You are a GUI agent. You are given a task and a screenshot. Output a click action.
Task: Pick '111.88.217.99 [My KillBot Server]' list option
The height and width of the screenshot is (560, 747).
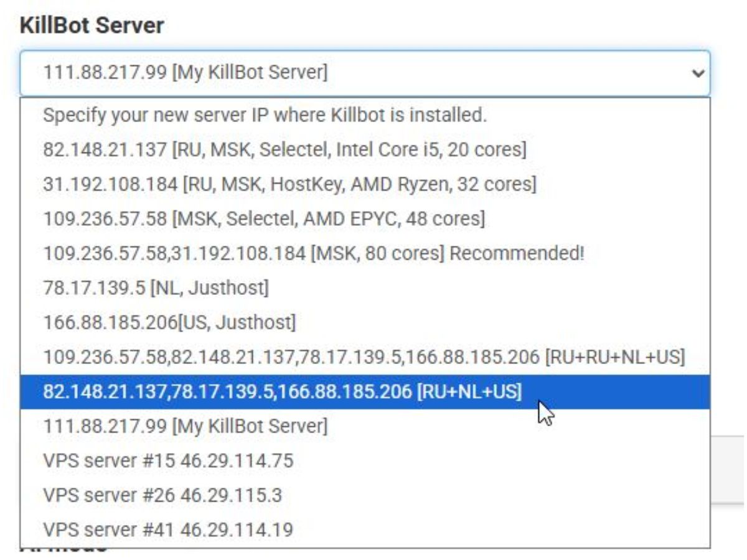click(x=365, y=426)
